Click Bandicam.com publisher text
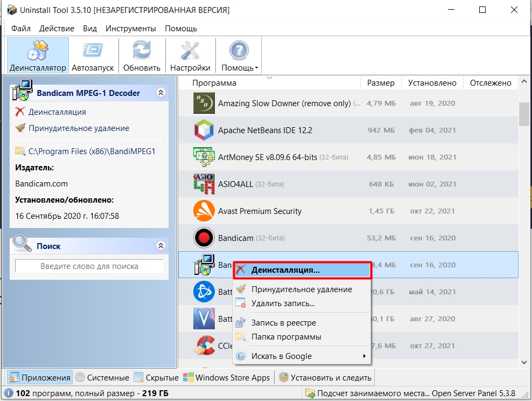 [x=41, y=184]
